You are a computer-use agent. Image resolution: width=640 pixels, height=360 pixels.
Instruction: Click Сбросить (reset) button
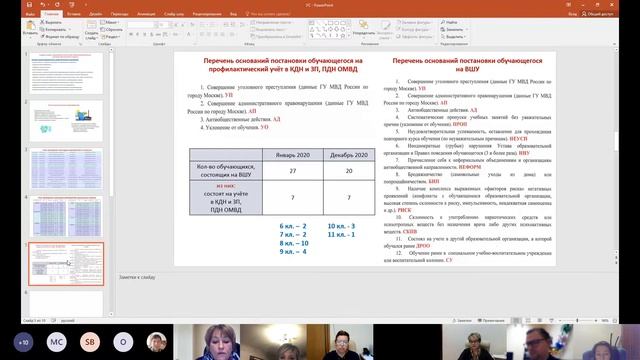pos(111,29)
